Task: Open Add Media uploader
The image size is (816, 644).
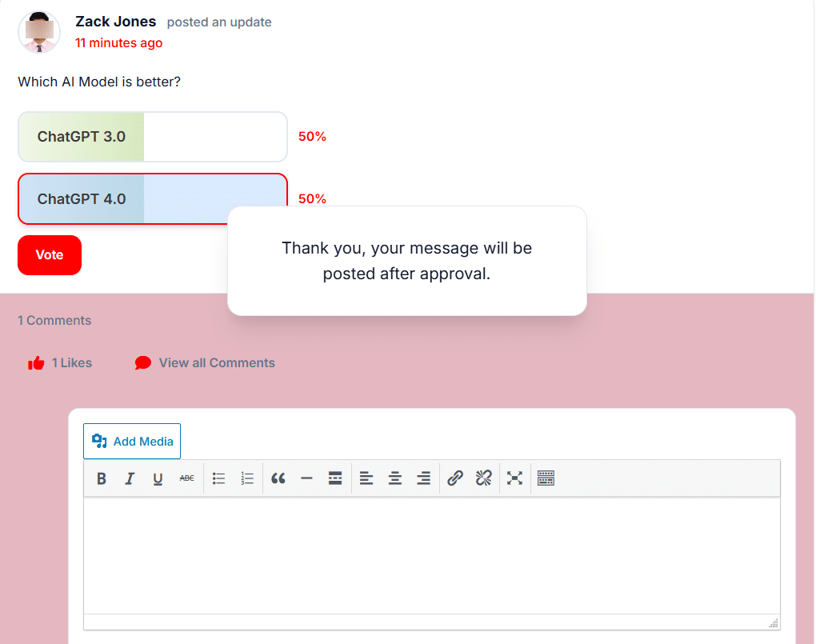Action: 132,442
